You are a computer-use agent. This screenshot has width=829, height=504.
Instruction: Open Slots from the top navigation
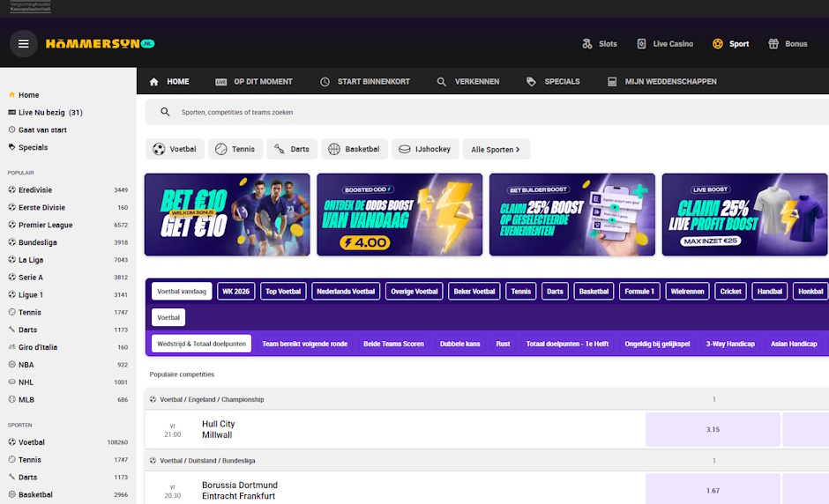600,44
